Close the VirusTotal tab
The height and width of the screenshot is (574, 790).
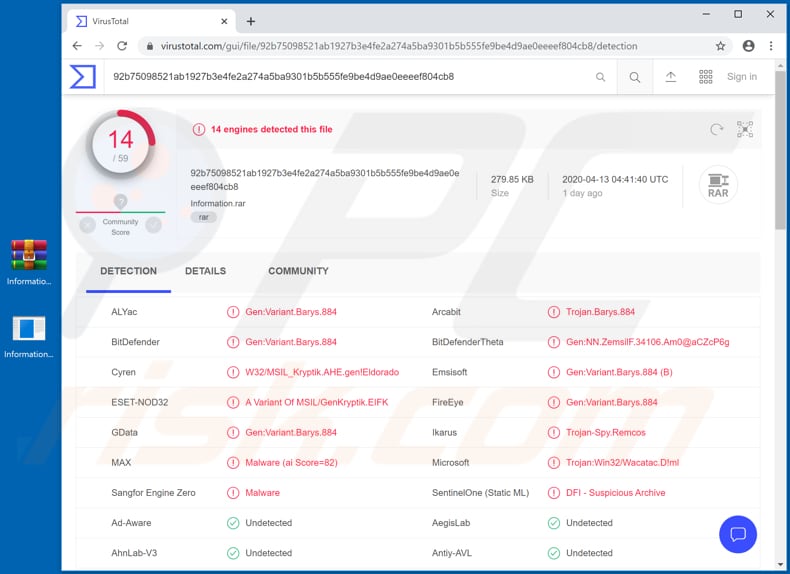pyautogui.click(x=224, y=21)
